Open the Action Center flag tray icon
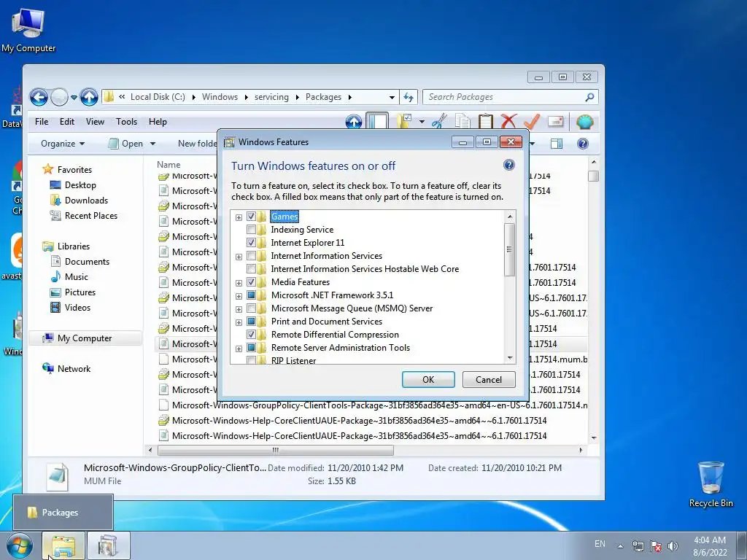Viewport: 747px width, 560px height. (656, 545)
